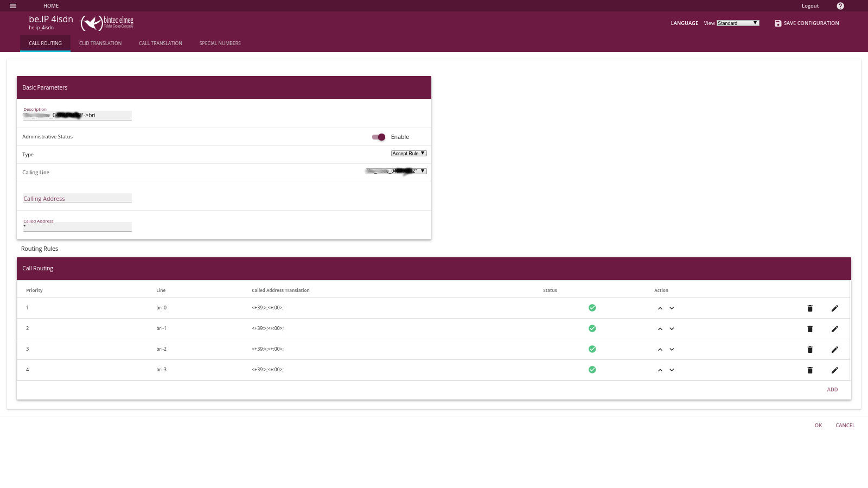Image resolution: width=868 pixels, height=488 pixels.
Task: Delete the bri-0 routing rule
Action: point(810,308)
